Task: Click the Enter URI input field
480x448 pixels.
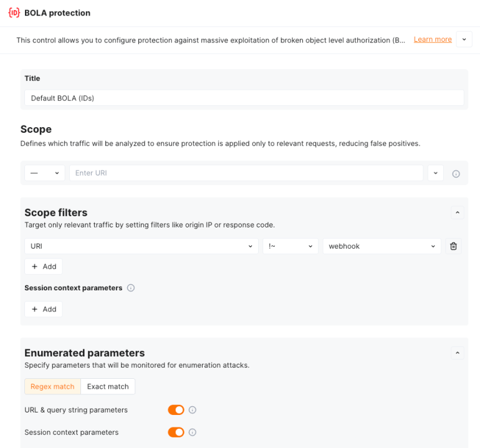Action: click(x=246, y=173)
